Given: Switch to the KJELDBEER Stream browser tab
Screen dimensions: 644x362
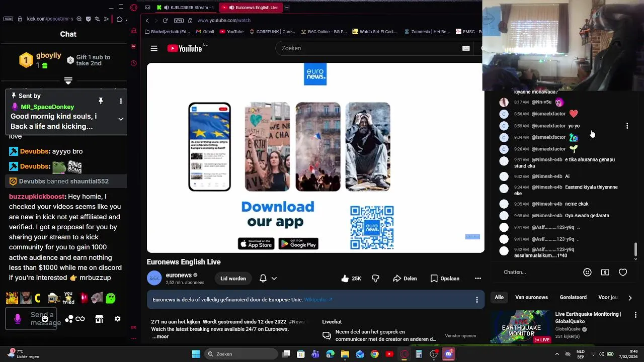Looking at the screenshot, I should point(185,8).
